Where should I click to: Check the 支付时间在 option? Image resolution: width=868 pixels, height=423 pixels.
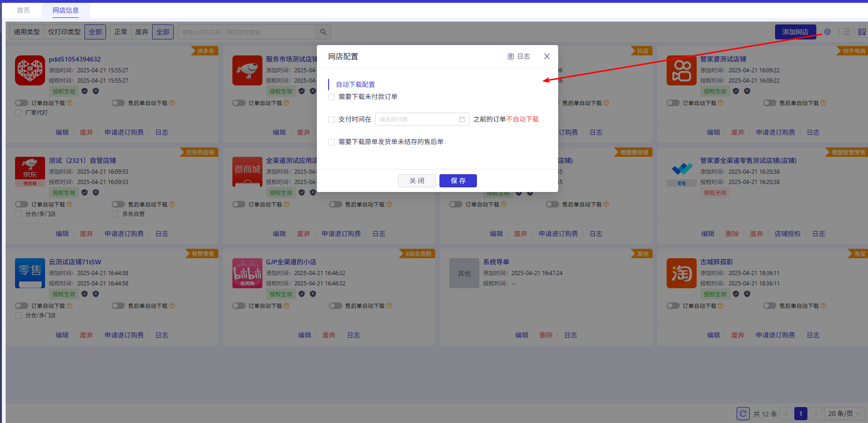[x=331, y=120]
